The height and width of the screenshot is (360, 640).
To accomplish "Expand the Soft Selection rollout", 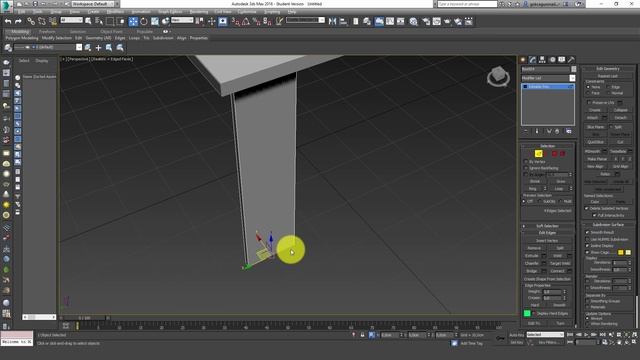I will pos(547,226).
